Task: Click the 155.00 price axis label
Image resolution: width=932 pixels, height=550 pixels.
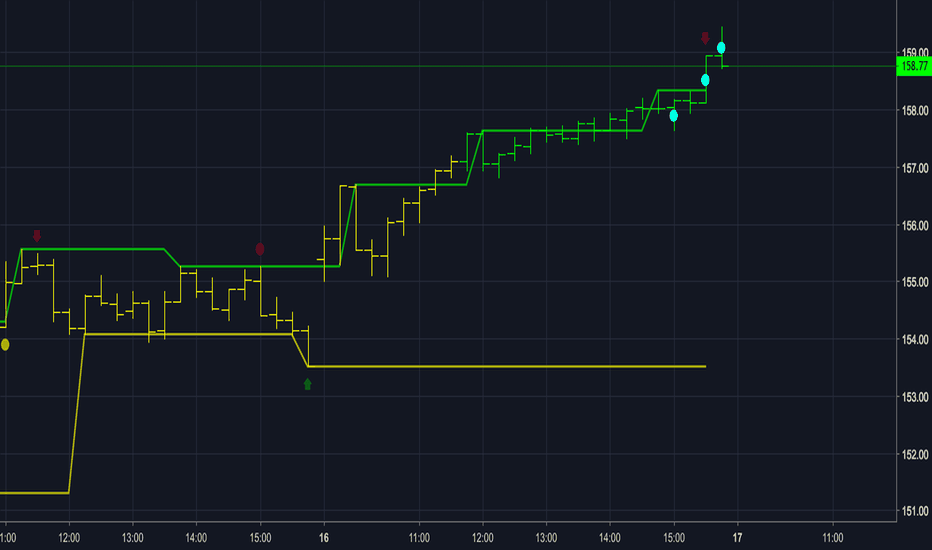Action: coord(915,282)
